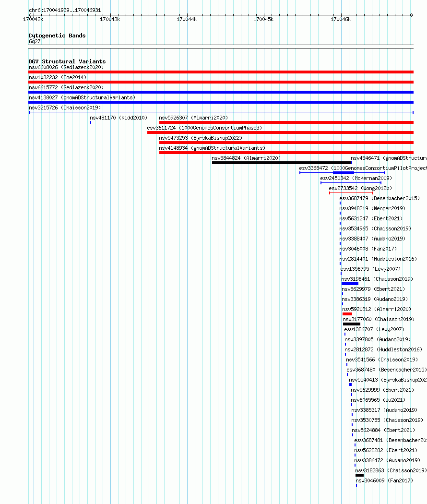
Task: Open variant nsv5629979 (Ebert2021)
Action: 373,289
